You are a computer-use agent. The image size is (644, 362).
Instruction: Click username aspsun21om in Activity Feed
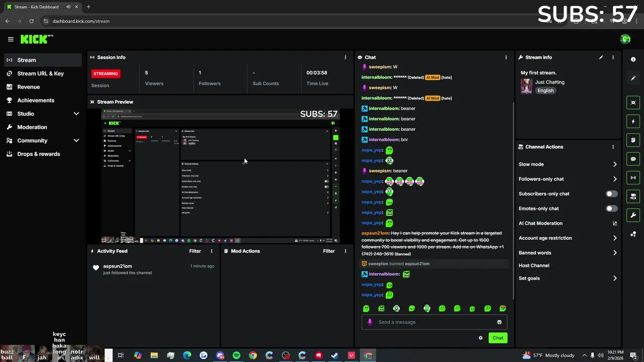[117, 266]
